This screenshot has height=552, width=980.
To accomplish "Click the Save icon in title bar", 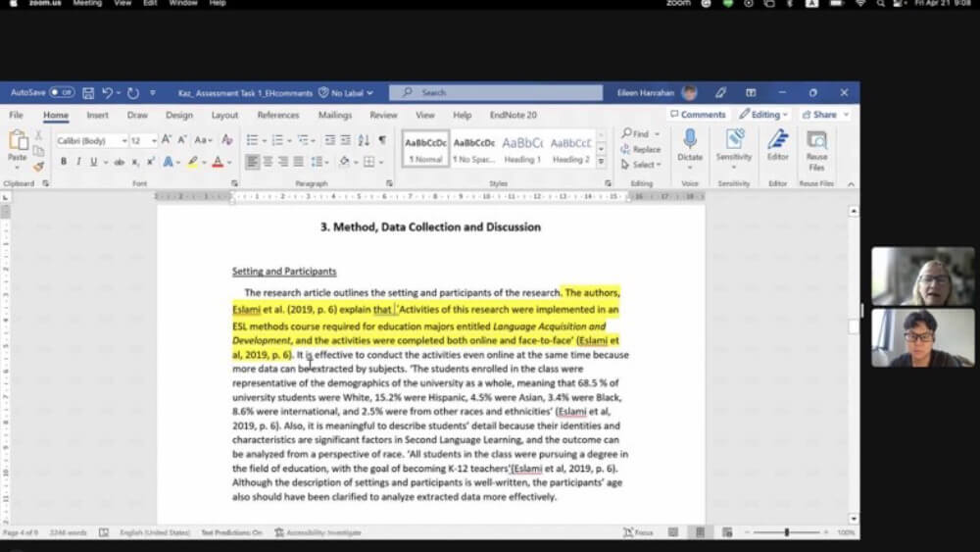I will pyautogui.click(x=88, y=93).
